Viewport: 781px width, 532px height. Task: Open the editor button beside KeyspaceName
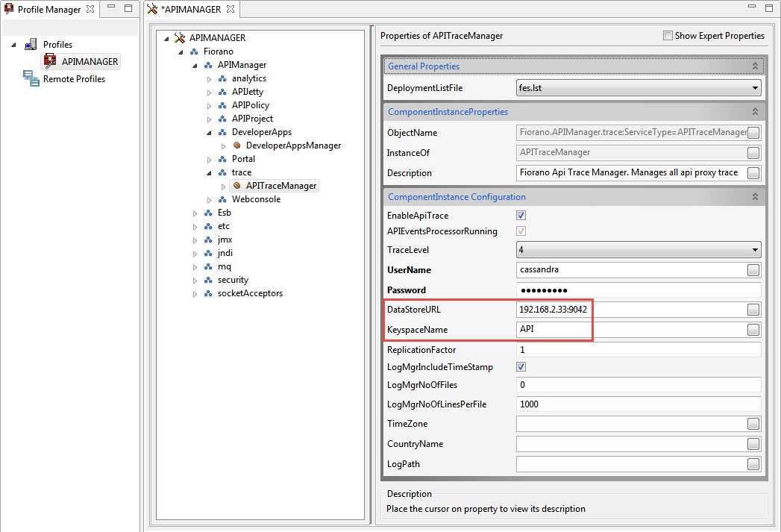[x=753, y=330]
